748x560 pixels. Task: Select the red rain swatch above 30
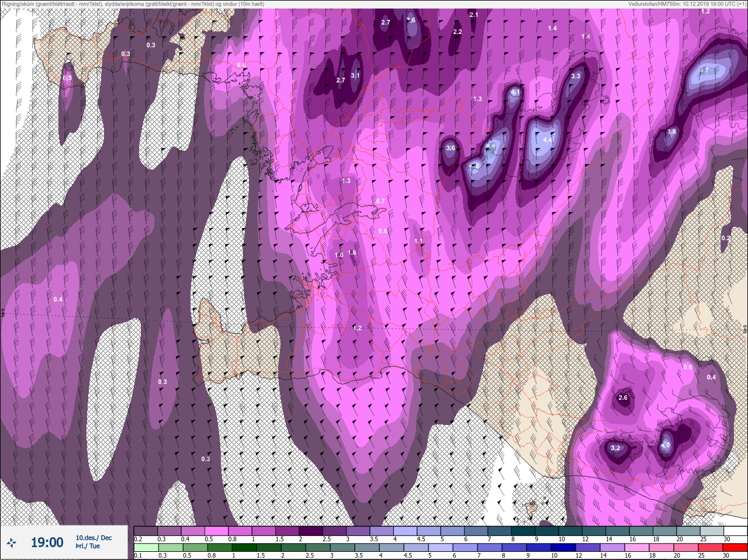click(735, 548)
